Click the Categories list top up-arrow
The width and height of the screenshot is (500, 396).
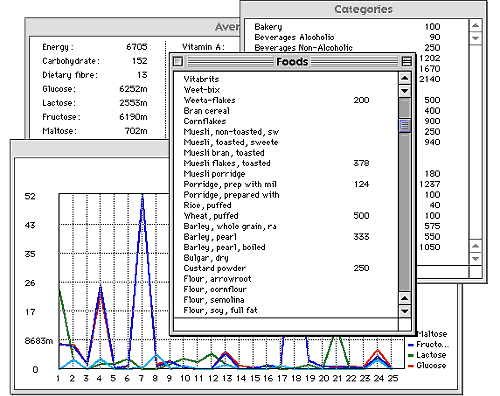[476, 26]
